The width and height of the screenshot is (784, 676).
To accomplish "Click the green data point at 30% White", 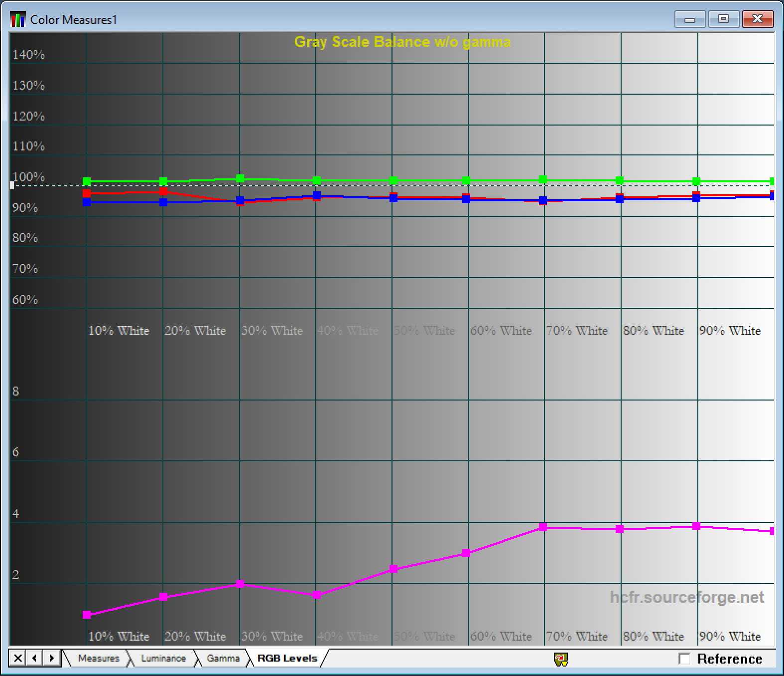I will [x=240, y=178].
